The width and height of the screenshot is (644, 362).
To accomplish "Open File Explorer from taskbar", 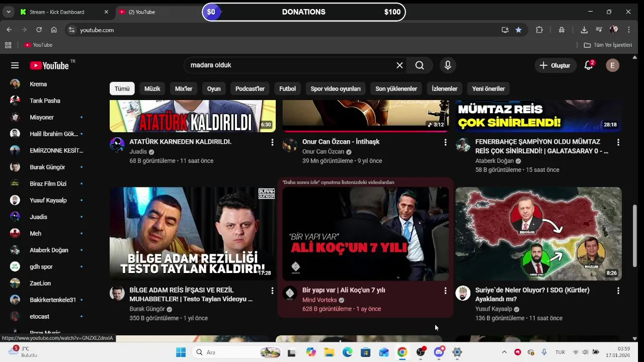I will [329, 352].
